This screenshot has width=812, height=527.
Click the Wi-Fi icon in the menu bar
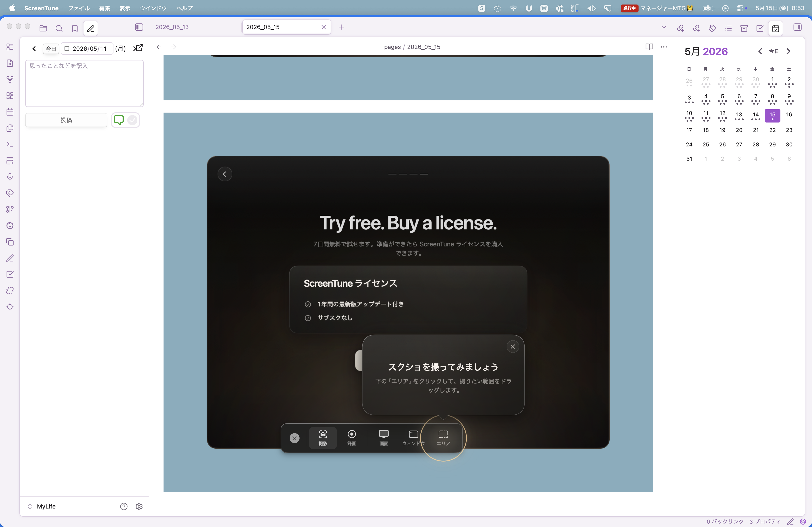(x=513, y=8)
